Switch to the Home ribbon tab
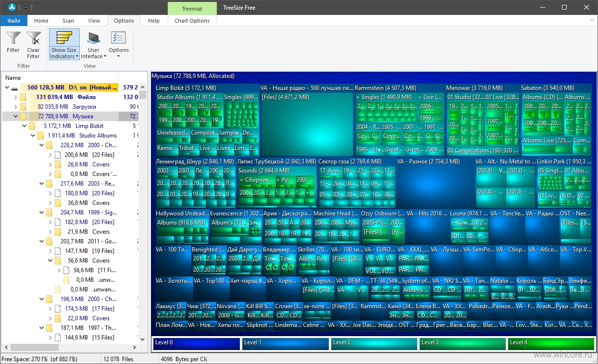The width and height of the screenshot is (598, 364). point(41,21)
